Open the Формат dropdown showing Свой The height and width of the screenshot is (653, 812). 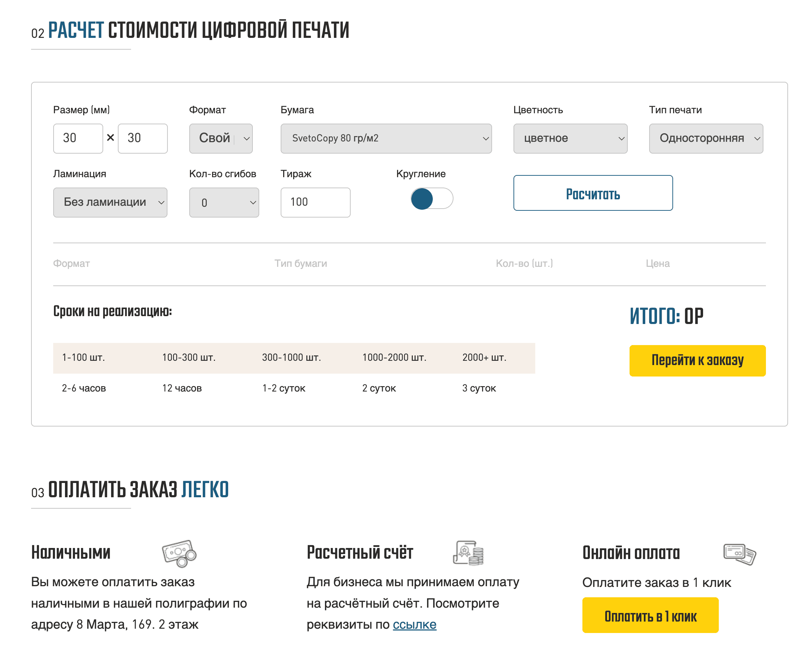221,138
